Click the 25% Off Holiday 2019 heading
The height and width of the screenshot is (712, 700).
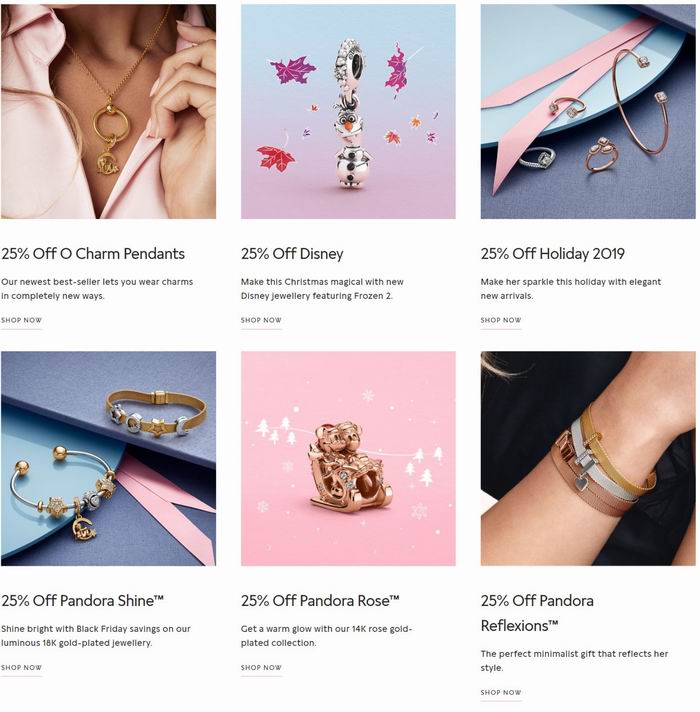click(552, 253)
